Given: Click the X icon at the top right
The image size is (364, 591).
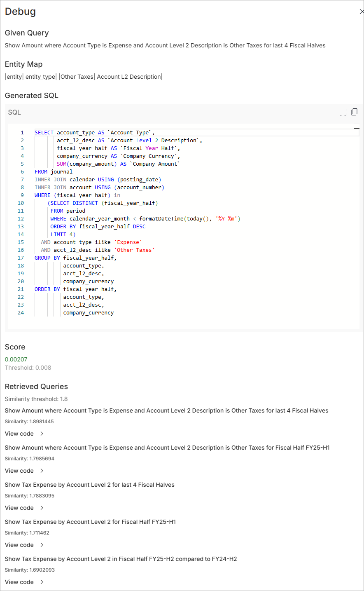Looking at the screenshot, I should [361, 12].
